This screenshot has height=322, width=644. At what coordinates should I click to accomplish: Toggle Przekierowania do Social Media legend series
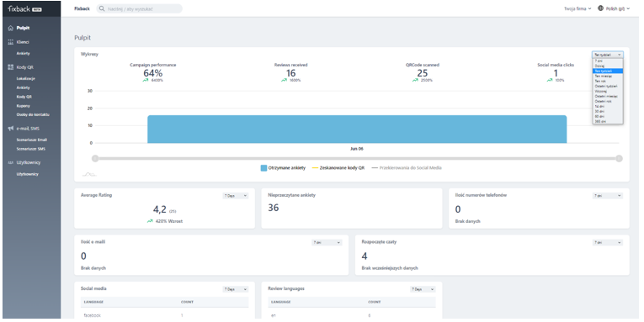[407, 168]
